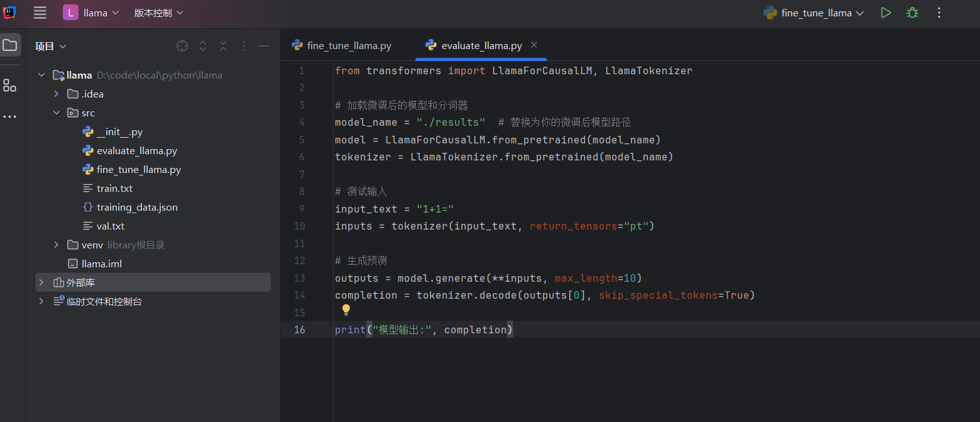Hide the project panel with minimize icon

264,46
